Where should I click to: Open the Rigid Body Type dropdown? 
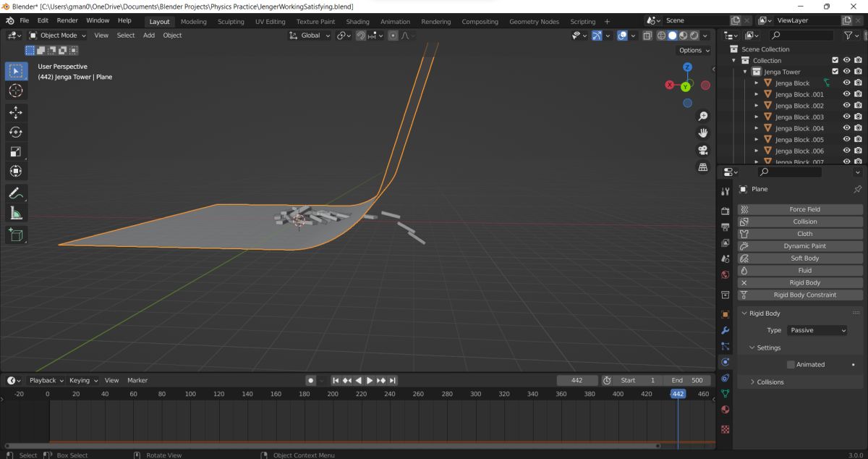pos(817,330)
